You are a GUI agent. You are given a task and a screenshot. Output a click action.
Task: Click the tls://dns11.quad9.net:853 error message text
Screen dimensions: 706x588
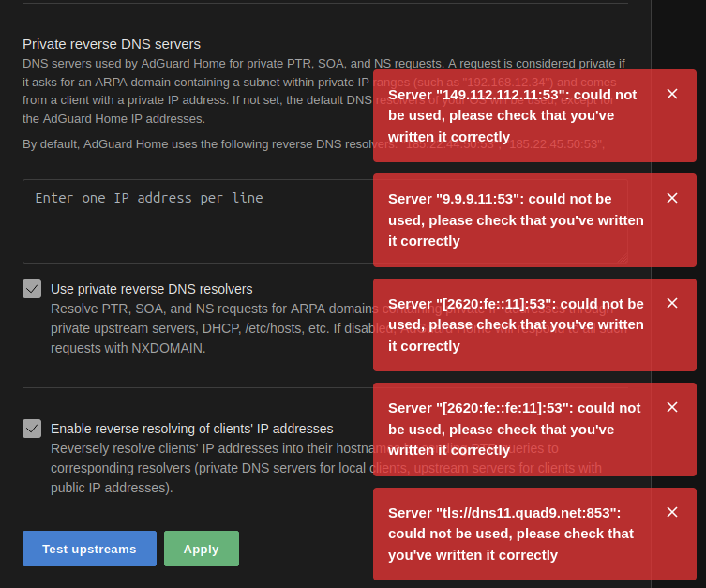[x=511, y=534]
